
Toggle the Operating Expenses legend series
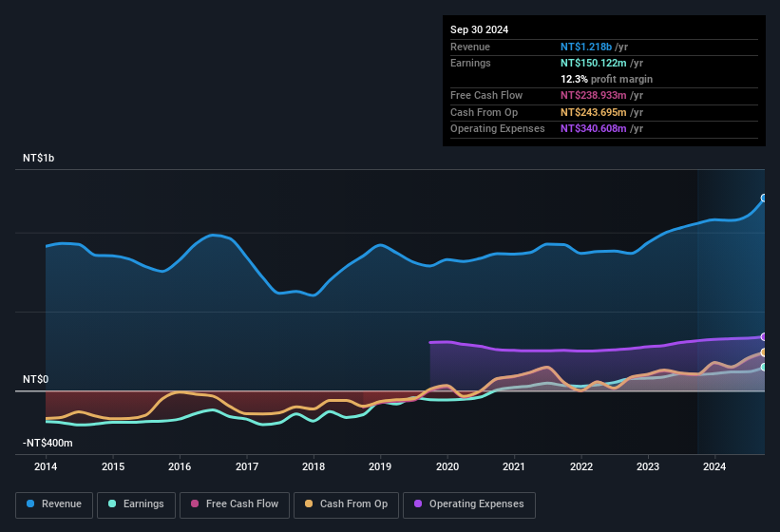[469, 504]
